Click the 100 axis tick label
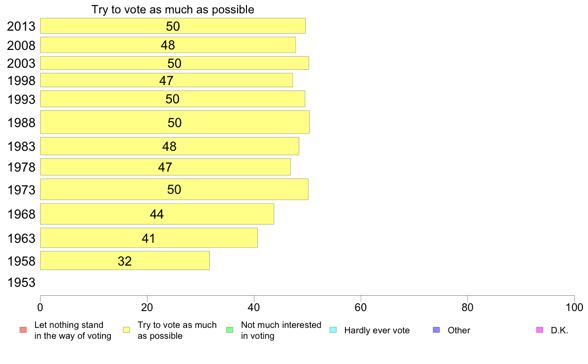Screen dimensions: 588x364 (x=574, y=308)
